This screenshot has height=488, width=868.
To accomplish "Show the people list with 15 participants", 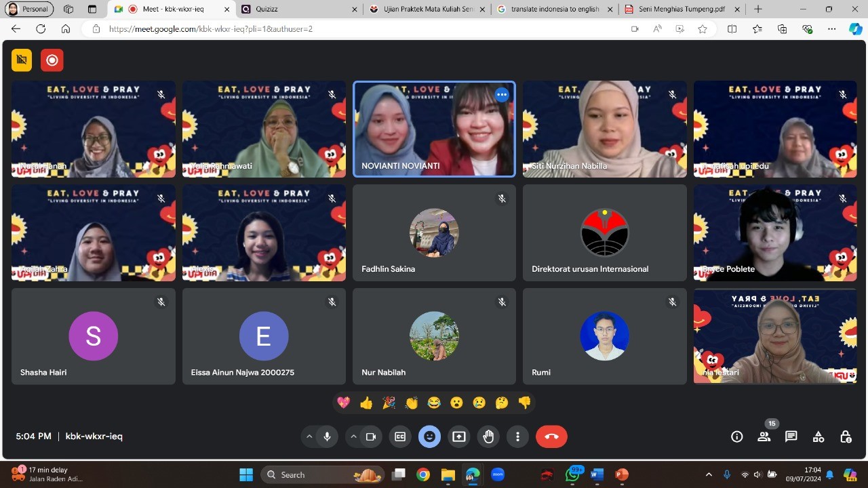I will pos(764,436).
